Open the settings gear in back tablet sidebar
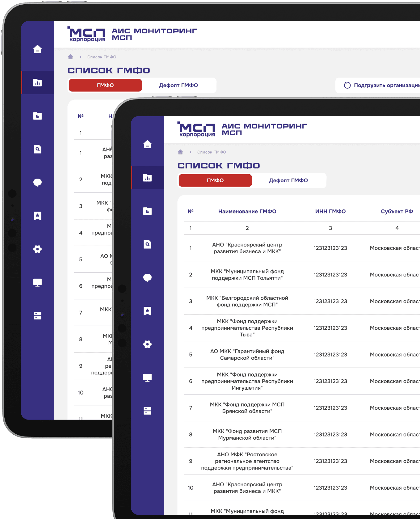Screen dimensions: 420x519 pyautogui.click(x=37, y=249)
